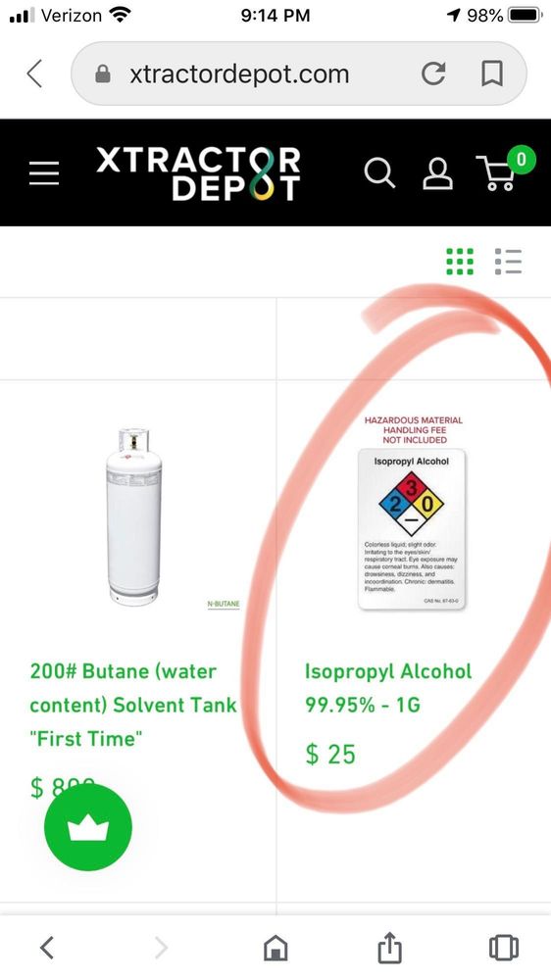Bookmark this page
The image size is (551, 980).
492,73
